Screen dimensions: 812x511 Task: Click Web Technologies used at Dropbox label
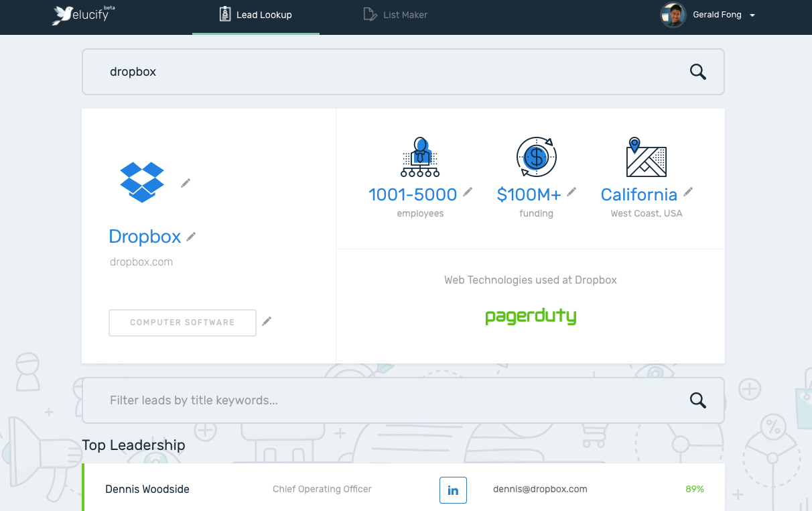coord(531,280)
